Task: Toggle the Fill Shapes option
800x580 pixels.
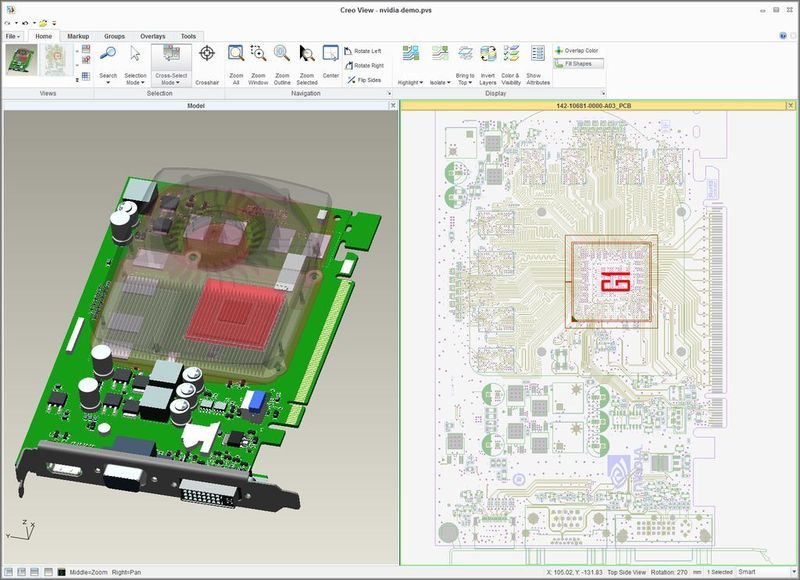Action: pos(580,64)
